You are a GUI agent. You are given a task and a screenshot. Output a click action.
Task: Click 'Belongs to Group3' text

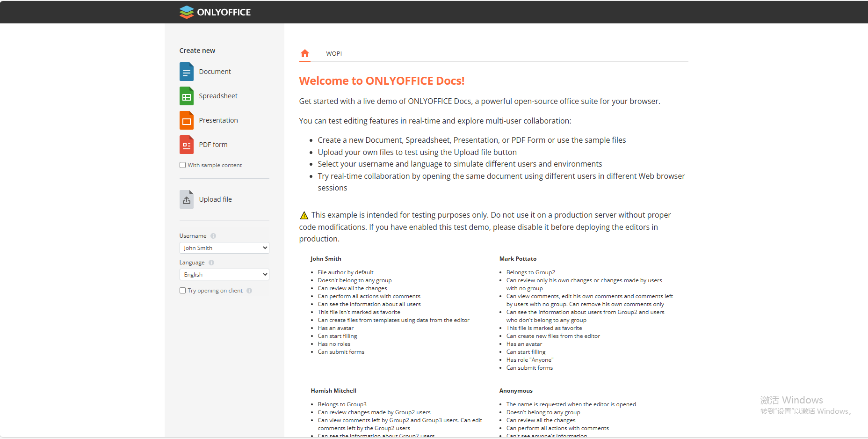342,404
